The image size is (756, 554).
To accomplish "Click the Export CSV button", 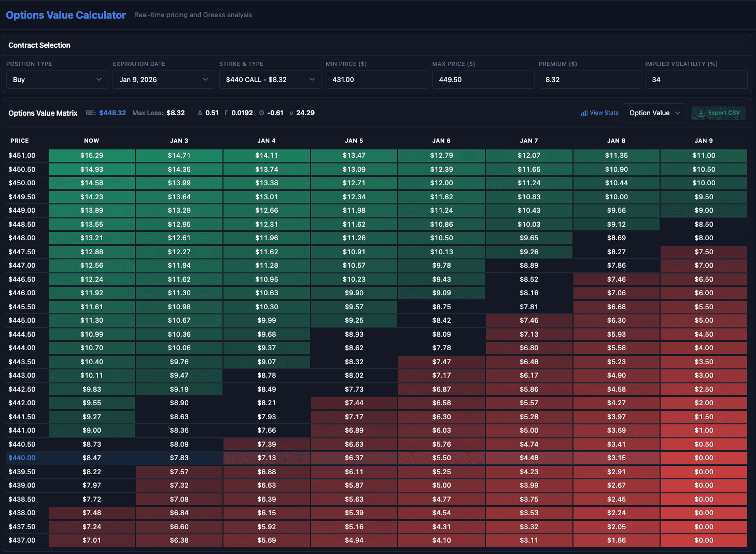I will (x=718, y=113).
